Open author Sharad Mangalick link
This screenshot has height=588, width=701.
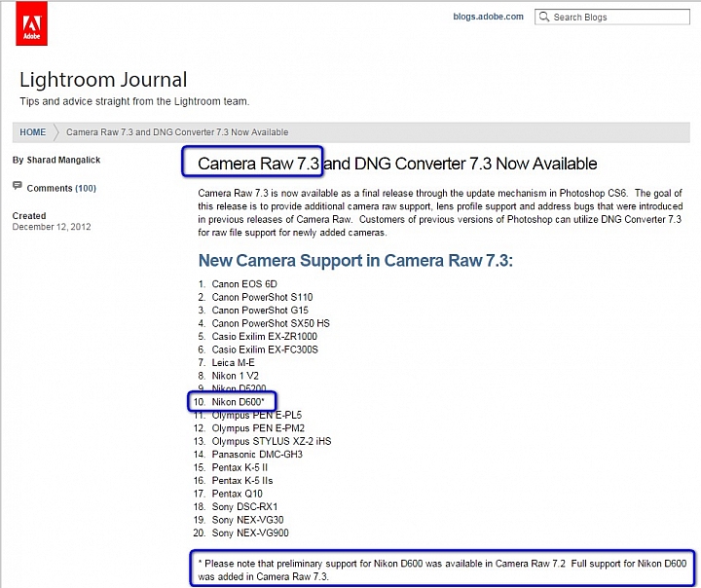tap(63, 160)
